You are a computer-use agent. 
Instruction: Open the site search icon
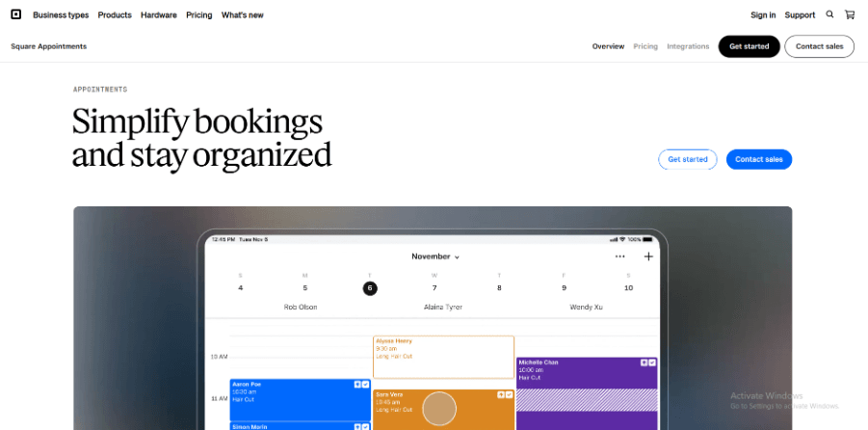pyautogui.click(x=829, y=14)
